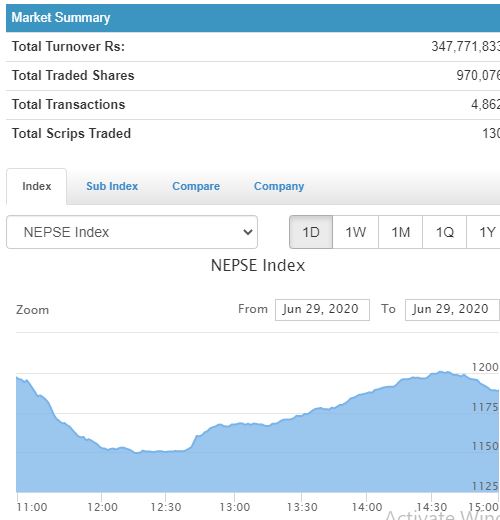Select the 1W range button
Image resolution: width=500 pixels, height=520 pixels.
point(356,232)
